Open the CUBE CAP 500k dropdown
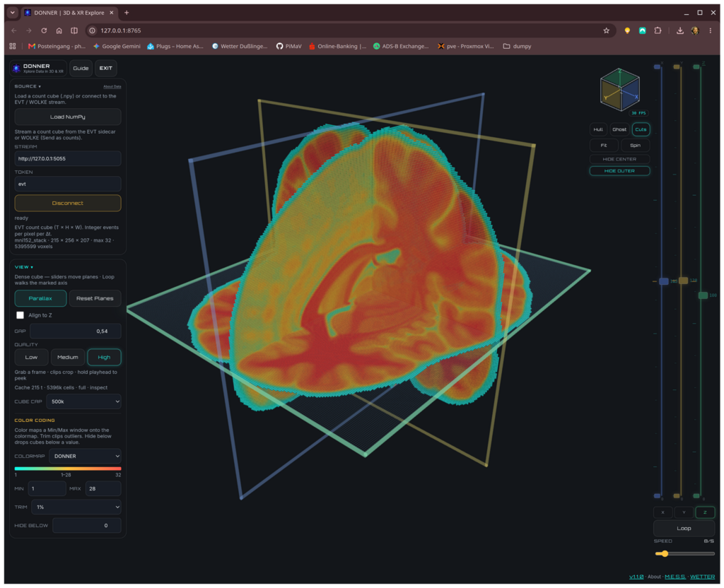 click(83, 401)
